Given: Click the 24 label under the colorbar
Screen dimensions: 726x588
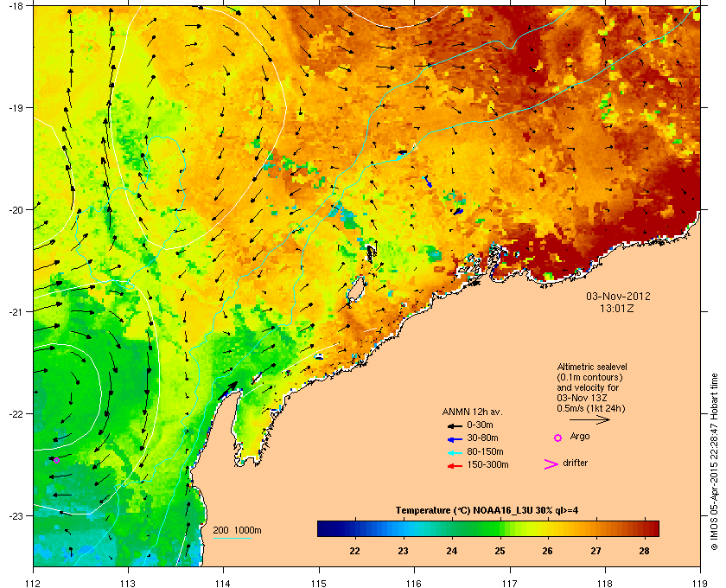Looking at the screenshot, I should click(x=451, y=551).
